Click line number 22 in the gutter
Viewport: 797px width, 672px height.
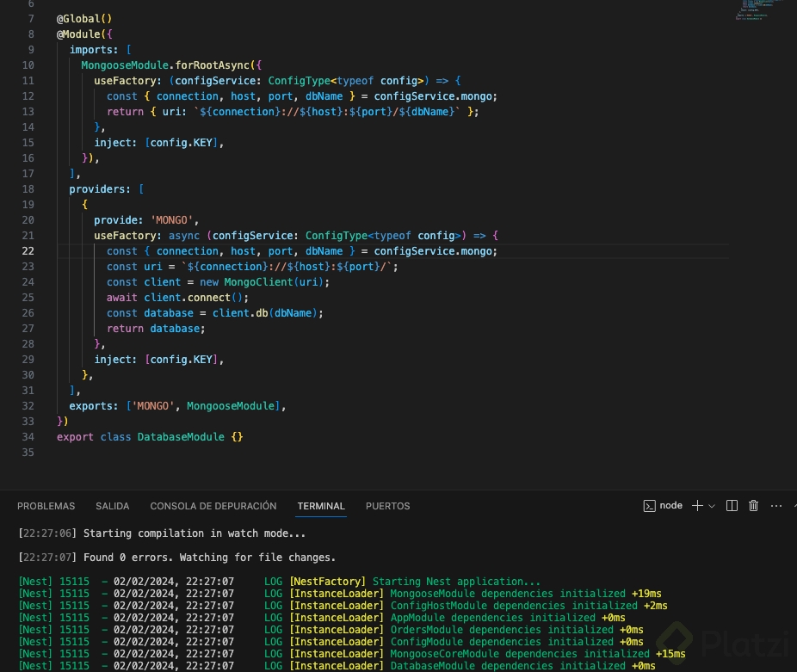pyautogui.click(x=28, y=251)
